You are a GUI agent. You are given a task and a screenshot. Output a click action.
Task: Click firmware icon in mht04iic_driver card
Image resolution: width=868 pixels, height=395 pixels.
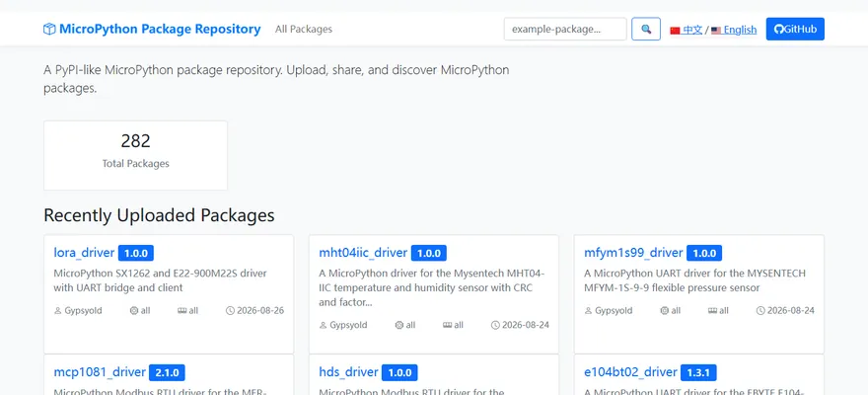[447, 325]
